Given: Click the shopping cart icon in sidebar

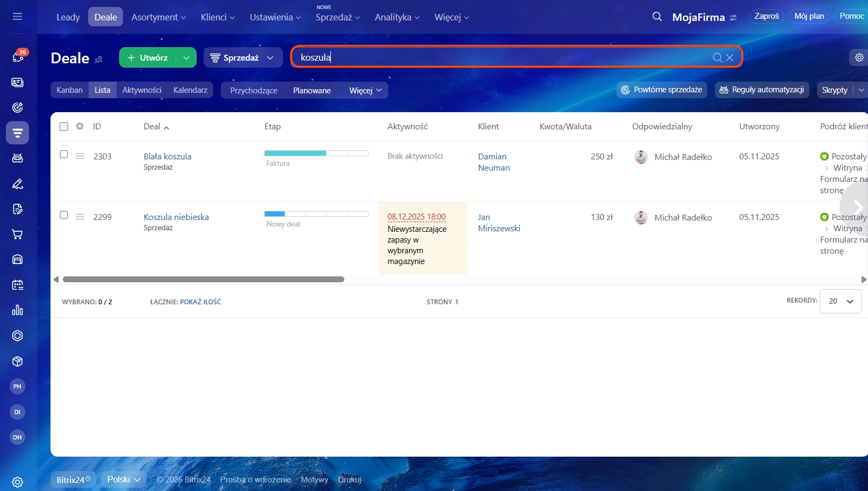Looking at the screenshot, I should click(x=17, y=234).
